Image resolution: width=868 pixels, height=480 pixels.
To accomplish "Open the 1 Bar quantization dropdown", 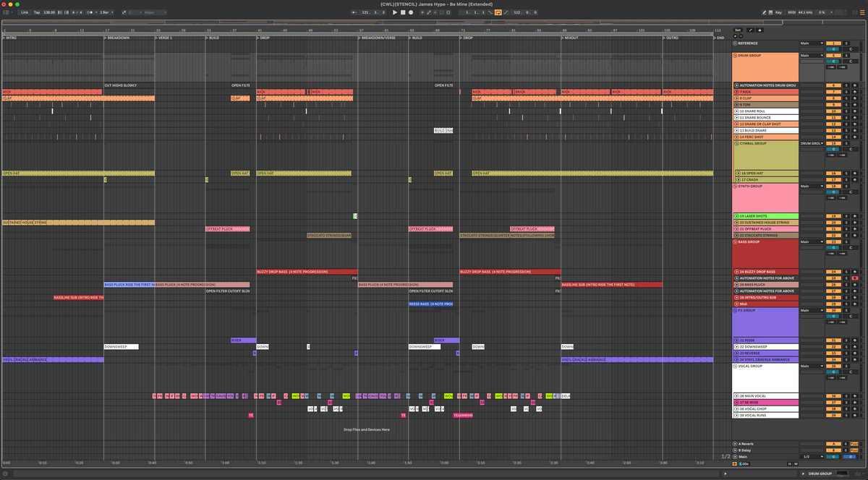I will (x=106, y=12).
